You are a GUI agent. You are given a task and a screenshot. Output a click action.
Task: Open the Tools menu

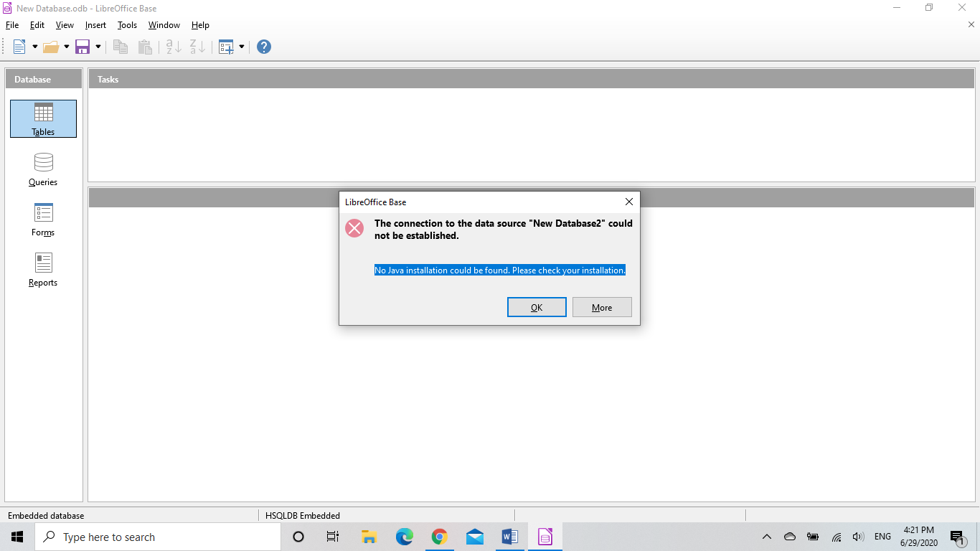[127, 25]
